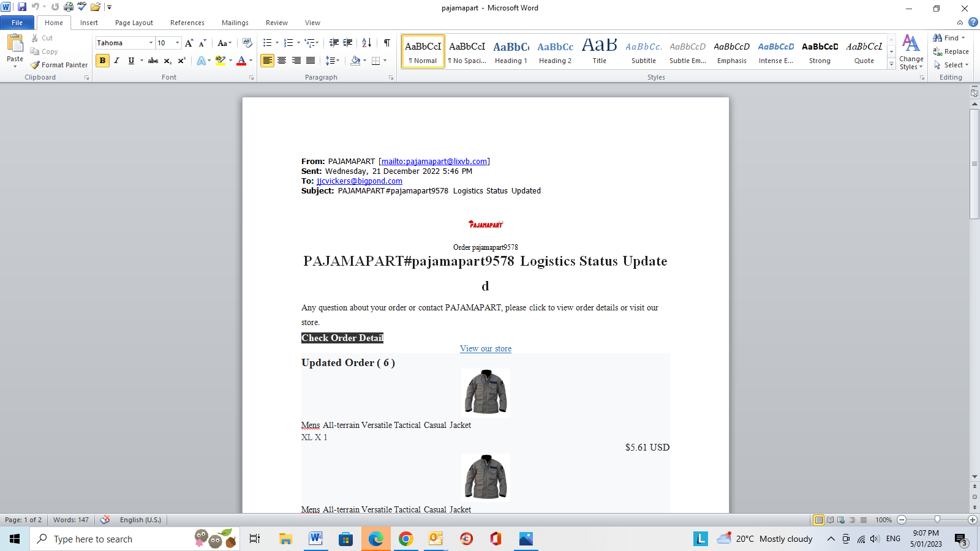
Task: Toggle Italic formatting button
Action: pyautogui.click(x=116, y=61)
